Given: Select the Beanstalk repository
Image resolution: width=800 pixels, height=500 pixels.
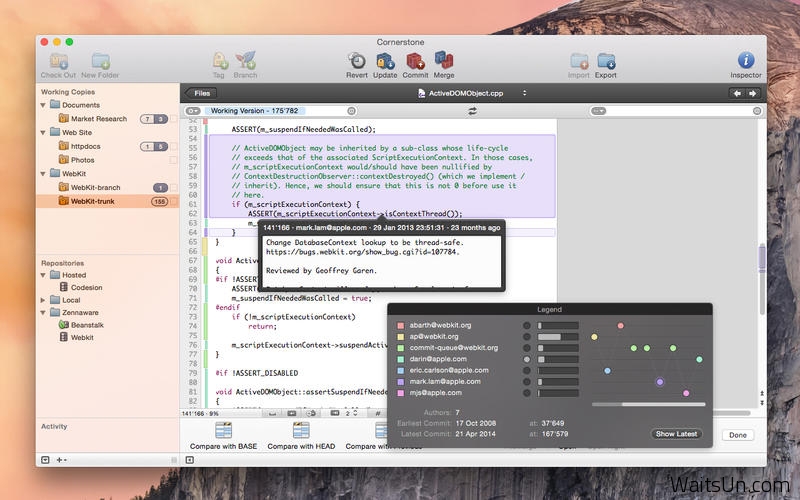Looking at the screenshot, I should (x=87, y=325).
